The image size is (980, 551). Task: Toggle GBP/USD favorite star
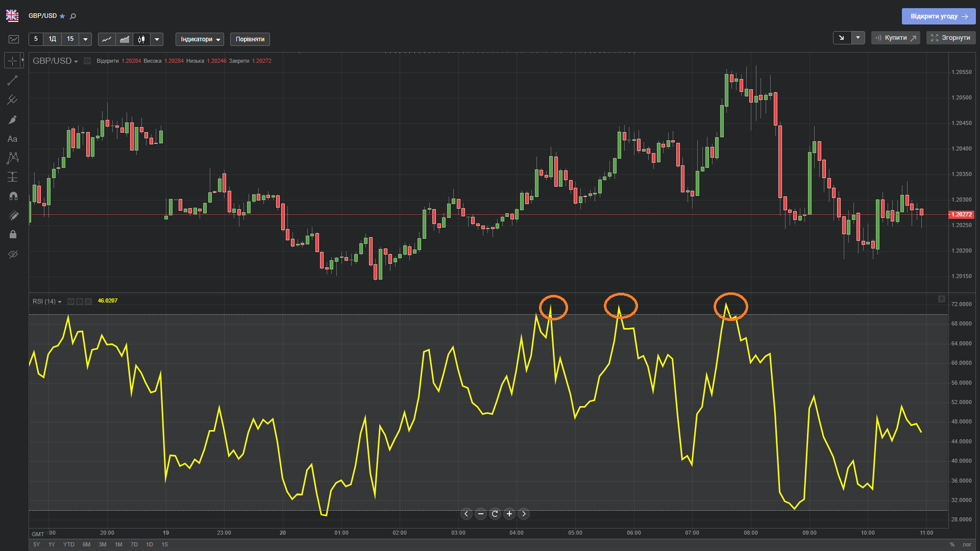pos(62,16)
